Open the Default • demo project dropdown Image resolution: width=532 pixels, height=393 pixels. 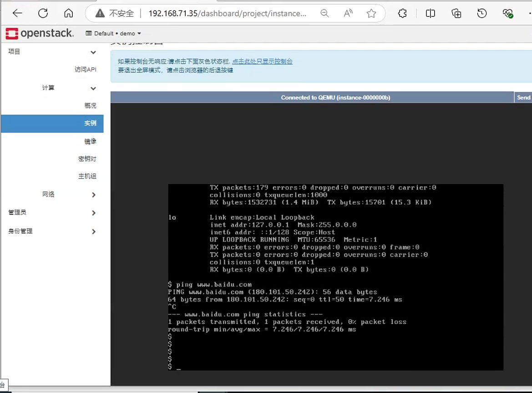tap(113, 33)
